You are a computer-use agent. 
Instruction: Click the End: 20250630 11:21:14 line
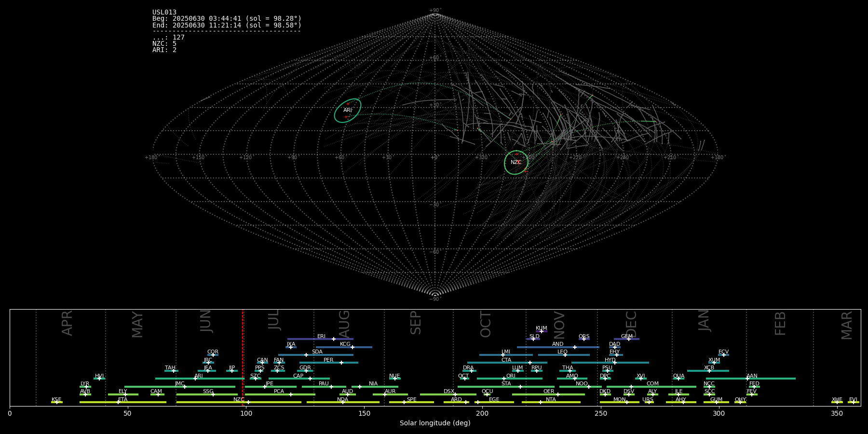[227, 25]
